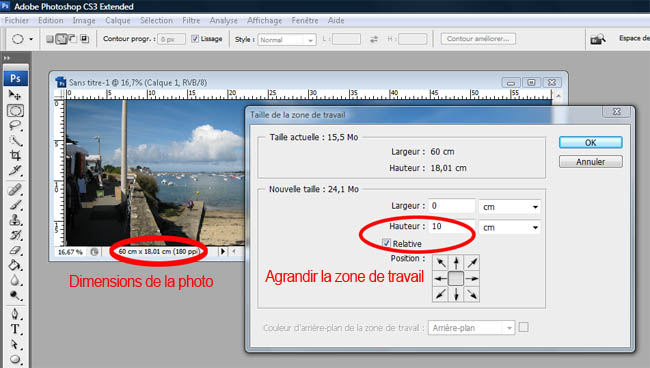Select the Elliptical Marquee tool in toolbox

coord(15,111)
